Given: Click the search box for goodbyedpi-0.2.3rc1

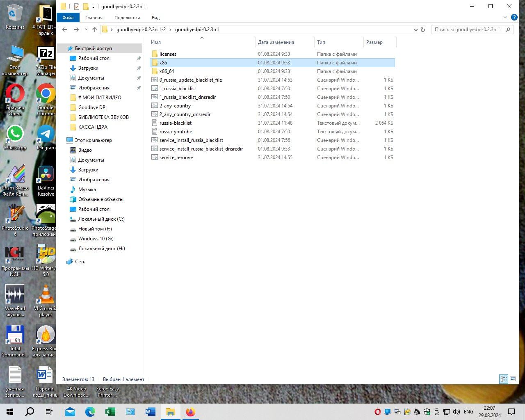Looking at the screenshot, I should click(467, 30).
